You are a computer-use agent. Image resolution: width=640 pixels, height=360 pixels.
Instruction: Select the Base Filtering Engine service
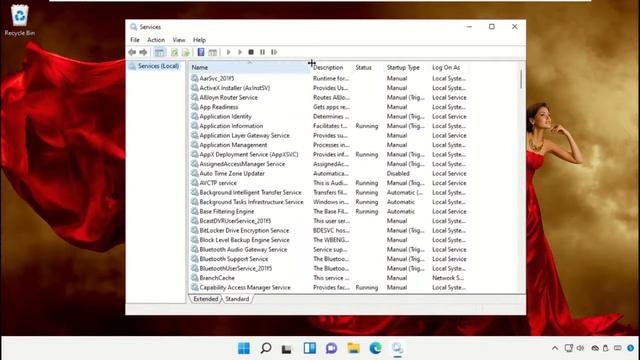click(x=227, y=211)
